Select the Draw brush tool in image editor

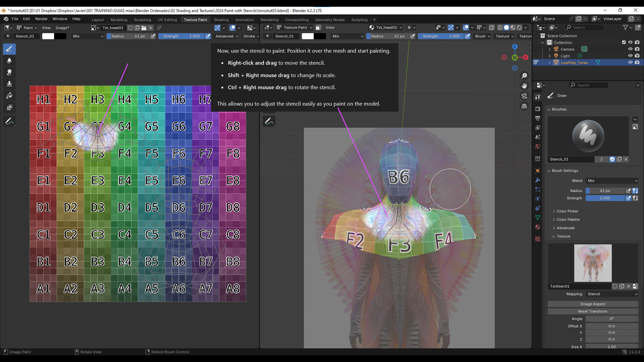[x=9, y=49]
